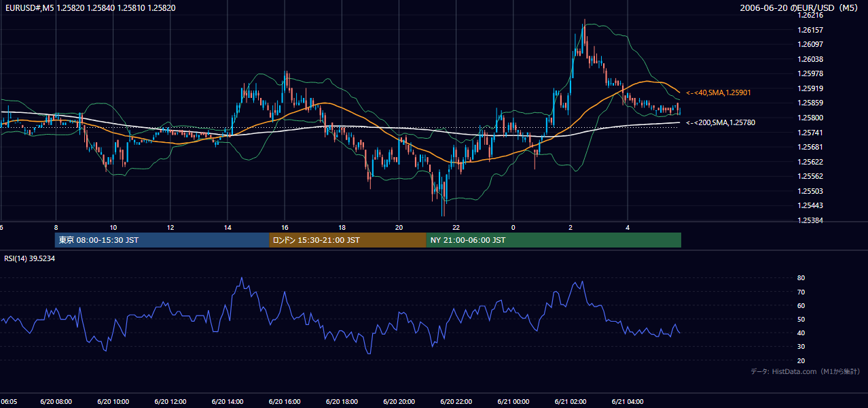Viewport: 868px width, 408px height.
Task: Click the 6/20 12:00 time label
Action: (x=170, y=402)
